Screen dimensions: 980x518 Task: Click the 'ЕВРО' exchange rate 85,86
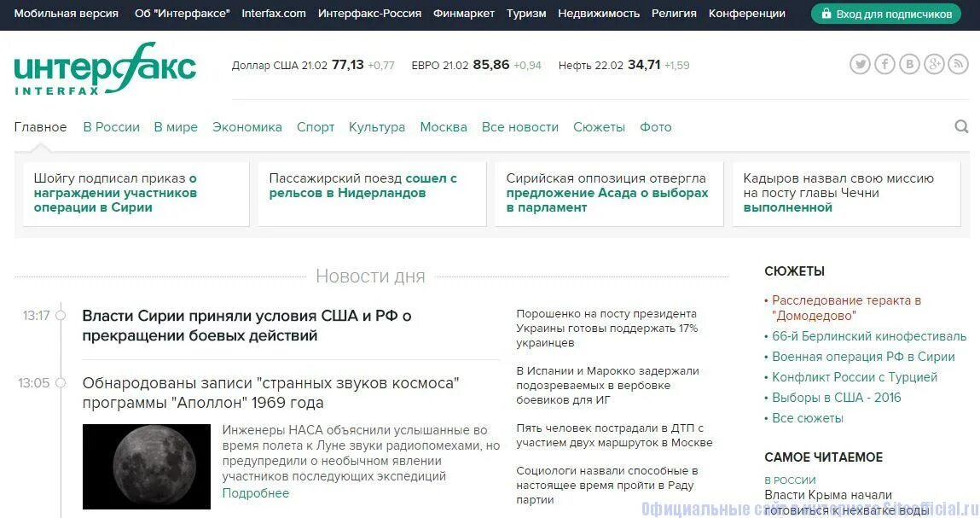[x=476, y=65]
